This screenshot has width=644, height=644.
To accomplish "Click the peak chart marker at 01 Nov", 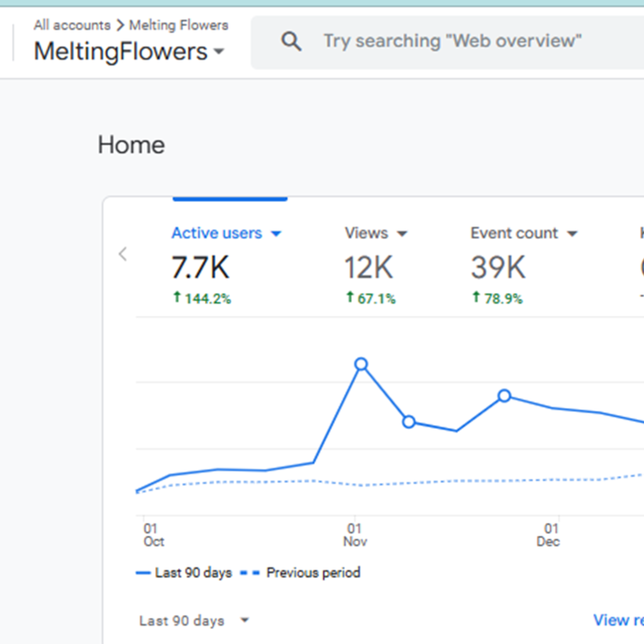I will [361, 364].
